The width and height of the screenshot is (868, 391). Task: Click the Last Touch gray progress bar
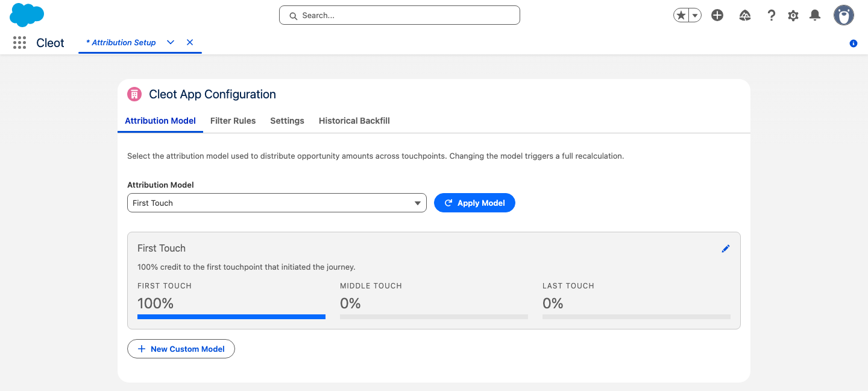pyautogui.click(x=637, y=316)
